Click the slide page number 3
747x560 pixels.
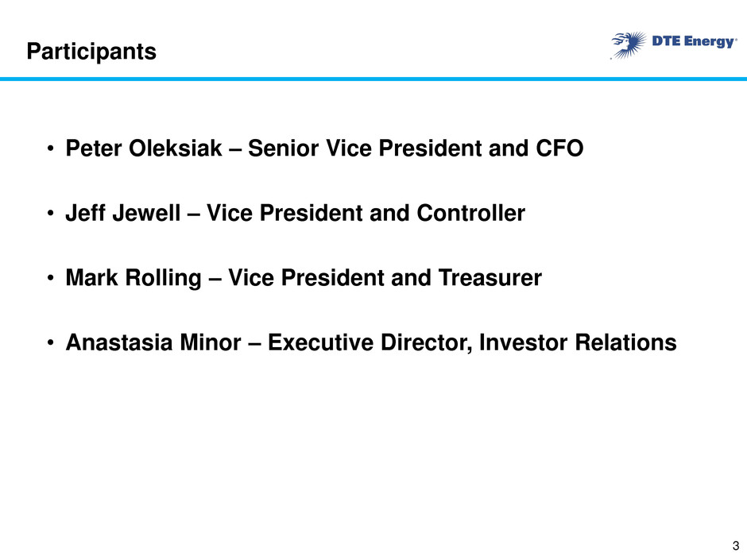(x=736, y=546)
